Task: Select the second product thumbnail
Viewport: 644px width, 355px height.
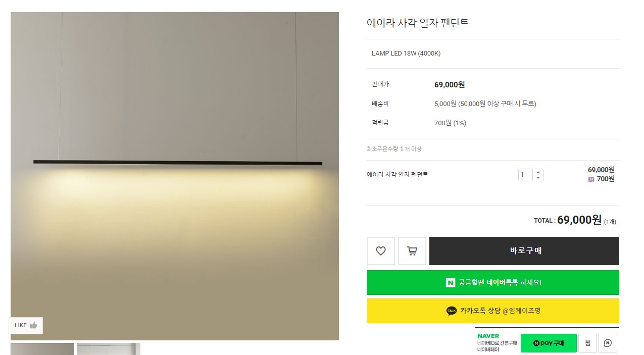Action: (109, 349)
